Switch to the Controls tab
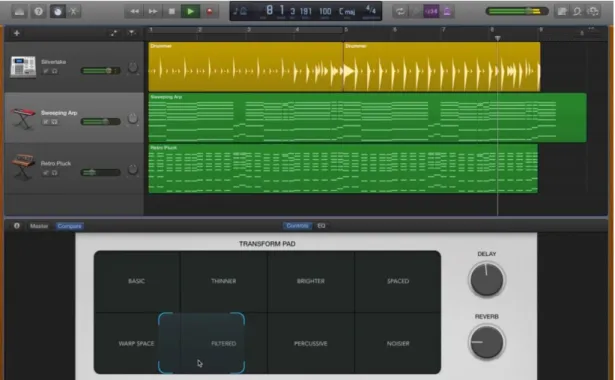Viewport: 615px width, 380px height. (x=297, y=226)
